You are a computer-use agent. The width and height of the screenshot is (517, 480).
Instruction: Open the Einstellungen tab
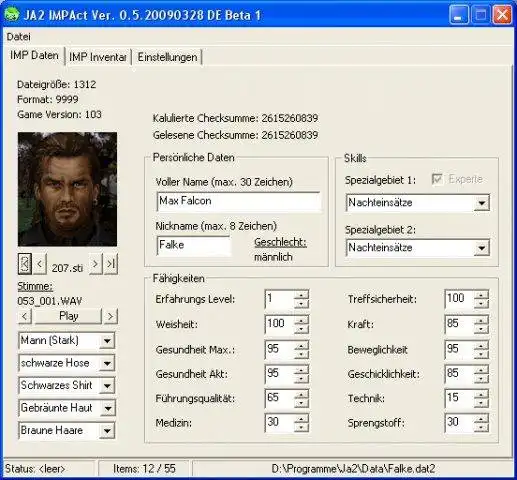coord(167,57)
